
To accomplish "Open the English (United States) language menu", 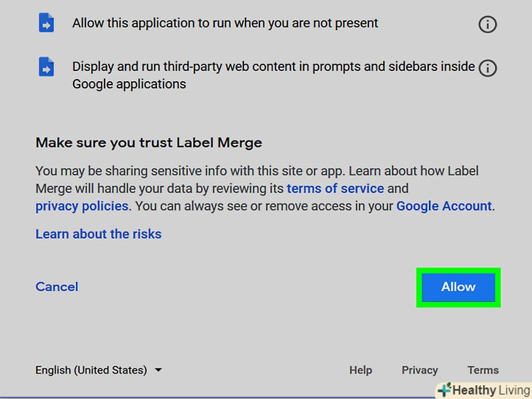I will point(91,370).
